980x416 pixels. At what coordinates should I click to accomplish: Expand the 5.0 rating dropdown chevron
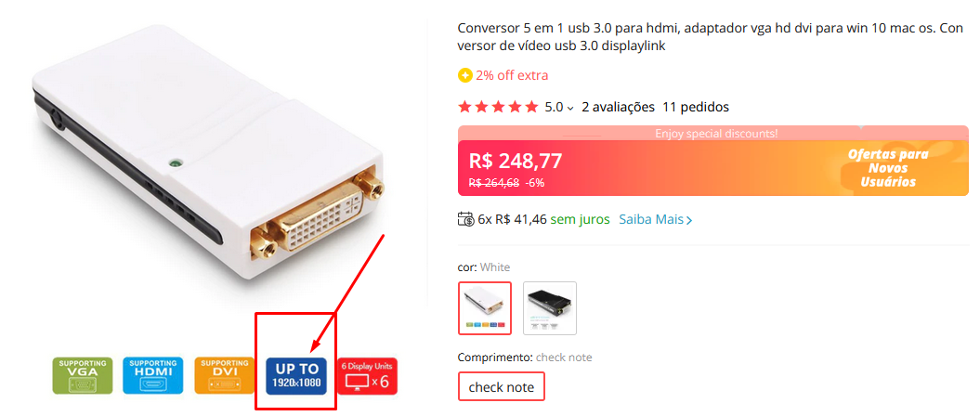click(570, 108)
